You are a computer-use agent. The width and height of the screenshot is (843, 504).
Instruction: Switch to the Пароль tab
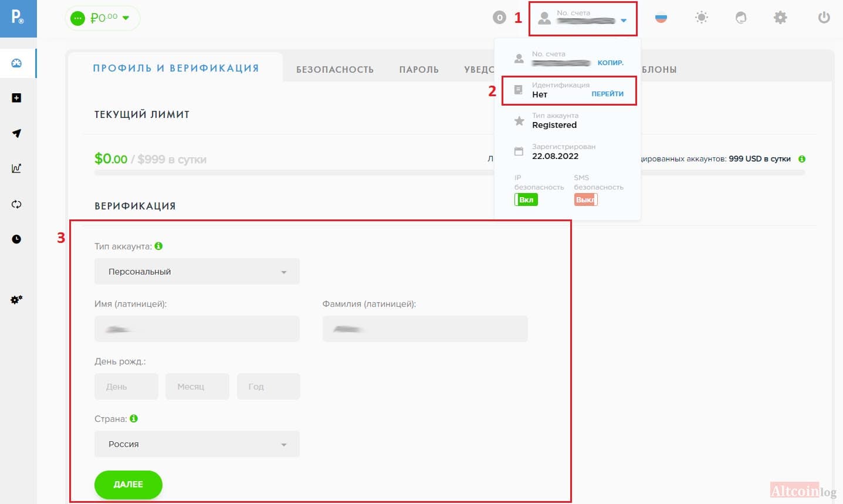(419, 70)
